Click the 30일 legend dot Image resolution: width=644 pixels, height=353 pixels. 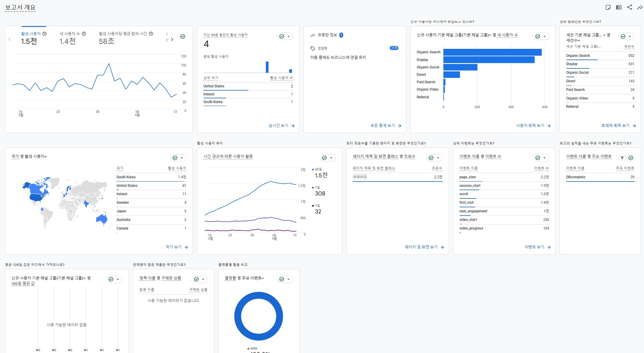click(313, 169)
